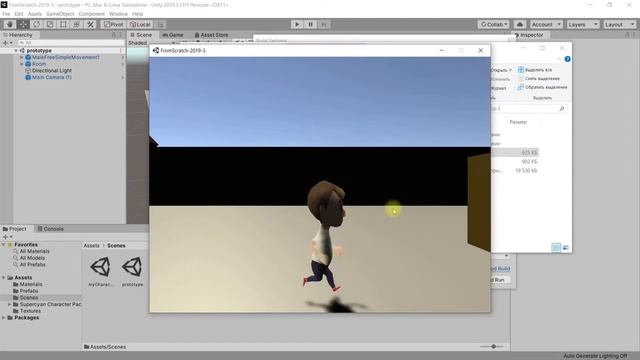The image size is (640, 360).
Task: Open the File menu
Action: coord(6,14)
